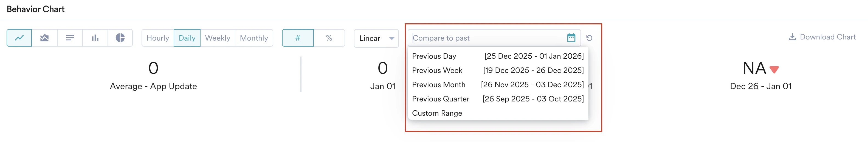Image resolution: width=868 pixels, height=142 pixels.
Task: Switch to vertical bar chart
Action: [x=95, y=38]
